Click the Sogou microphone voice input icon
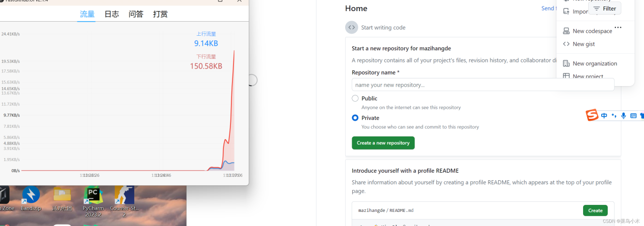The height and width of the screenshot is (226, 644). click(623, 116)
